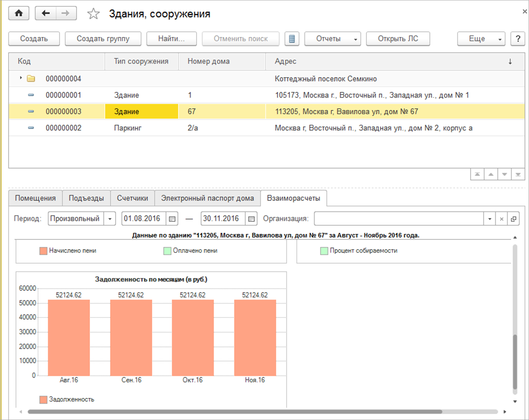The height and width of the screenshot is (420, 529).
Task: Open calendar for start date 01.08.2016
Action: tap(172, 219)
